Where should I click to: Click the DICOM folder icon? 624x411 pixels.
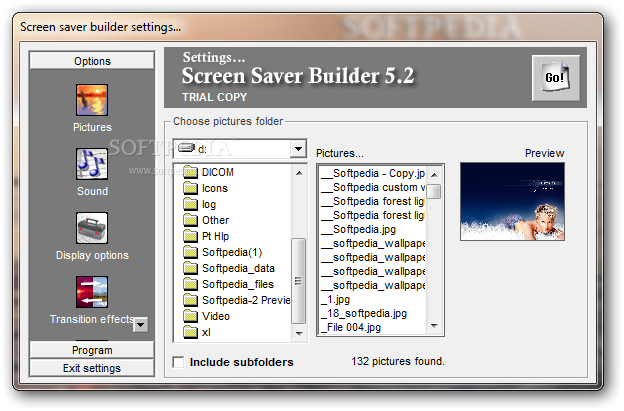click(x=191, y=172)
